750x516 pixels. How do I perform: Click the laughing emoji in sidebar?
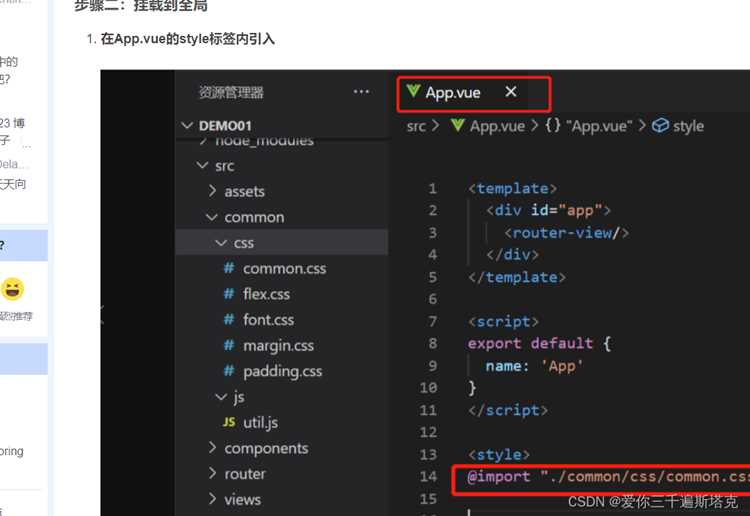[x=12, y=289]
